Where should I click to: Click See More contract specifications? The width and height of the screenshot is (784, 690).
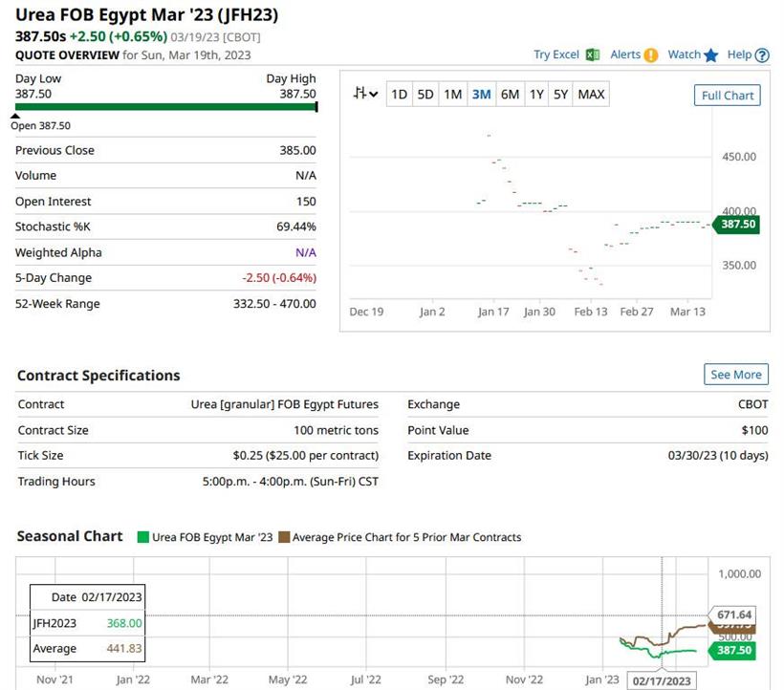pyautogui.click(x=735, y=375)
